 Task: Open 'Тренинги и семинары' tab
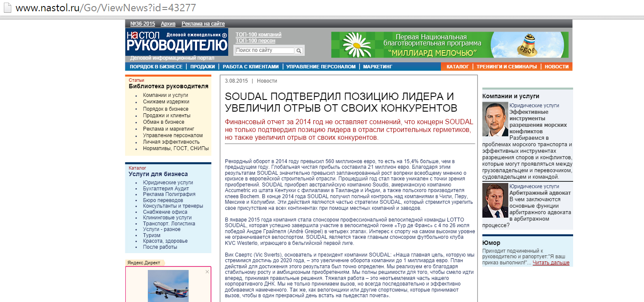point(507,67)
